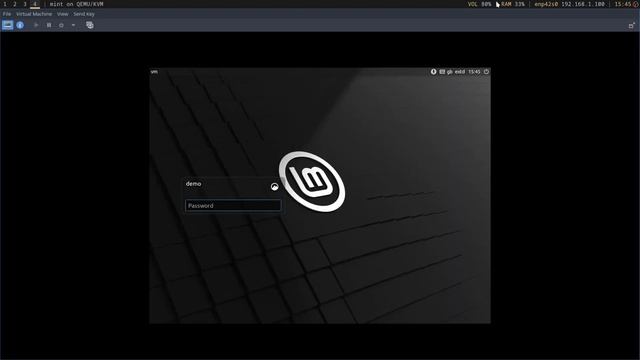Open the View menu
This screenshot has width=640, height=360.
click(62, 14)
